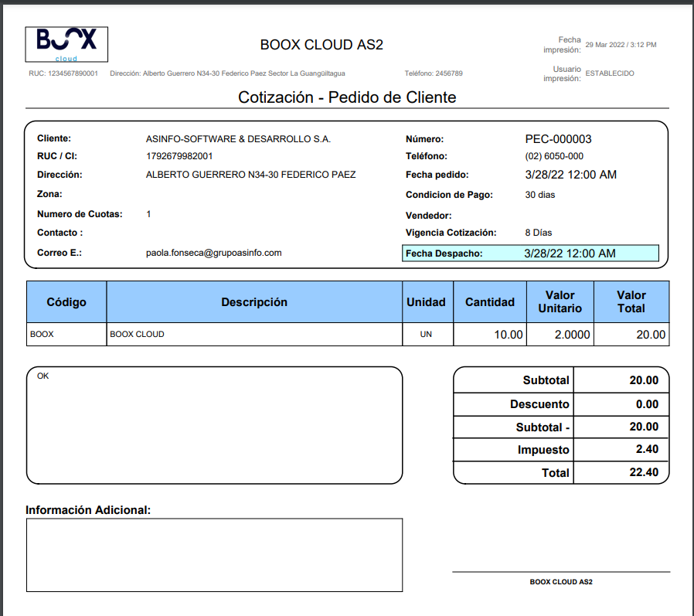The height and width of the screenshot is (616, 694).
Task: Click the Código column header
Action: (x=66, y=301)
